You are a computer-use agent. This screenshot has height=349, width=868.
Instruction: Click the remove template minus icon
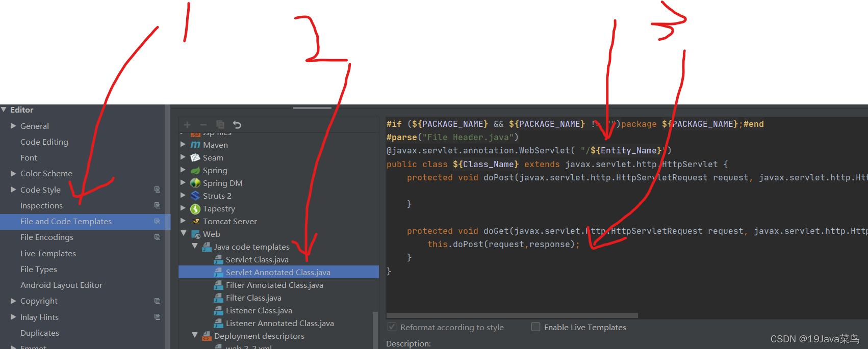point(203,125)
